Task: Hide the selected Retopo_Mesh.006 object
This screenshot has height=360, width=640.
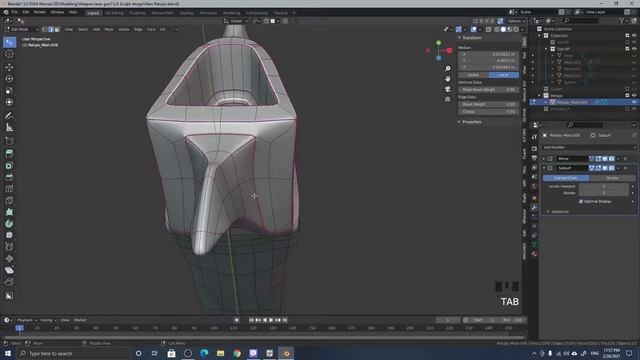Action: [x=634, y=102]
